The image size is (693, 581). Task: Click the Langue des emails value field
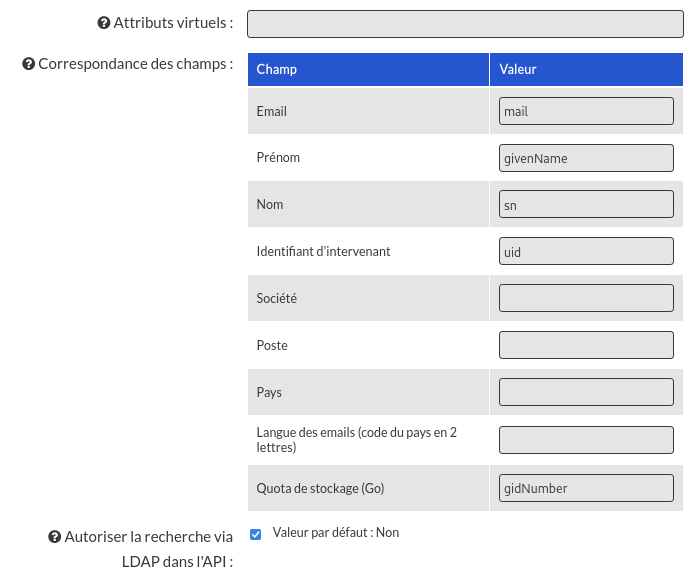coord(586,440)
